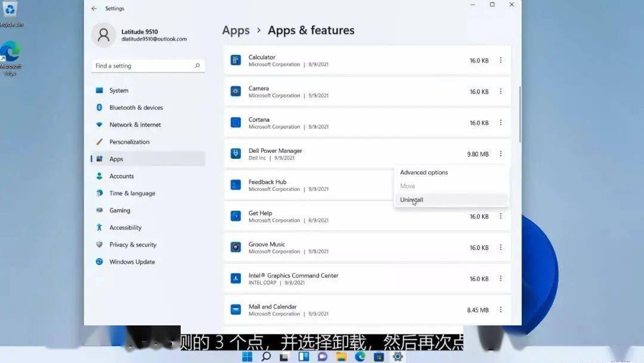Screen dimensions: 644x363
Task: Open Accounts settings
Action: 148,176
